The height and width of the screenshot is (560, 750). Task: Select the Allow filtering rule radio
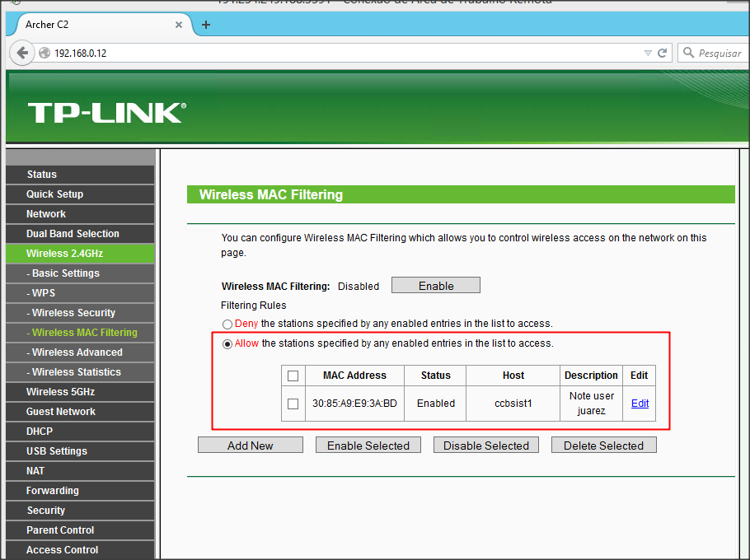click(x=227, y=344)
